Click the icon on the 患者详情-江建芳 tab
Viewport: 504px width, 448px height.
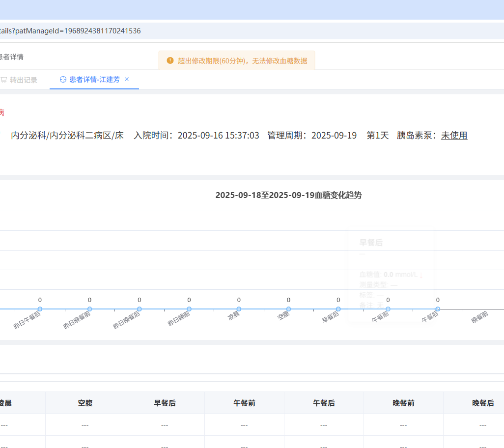63,80
